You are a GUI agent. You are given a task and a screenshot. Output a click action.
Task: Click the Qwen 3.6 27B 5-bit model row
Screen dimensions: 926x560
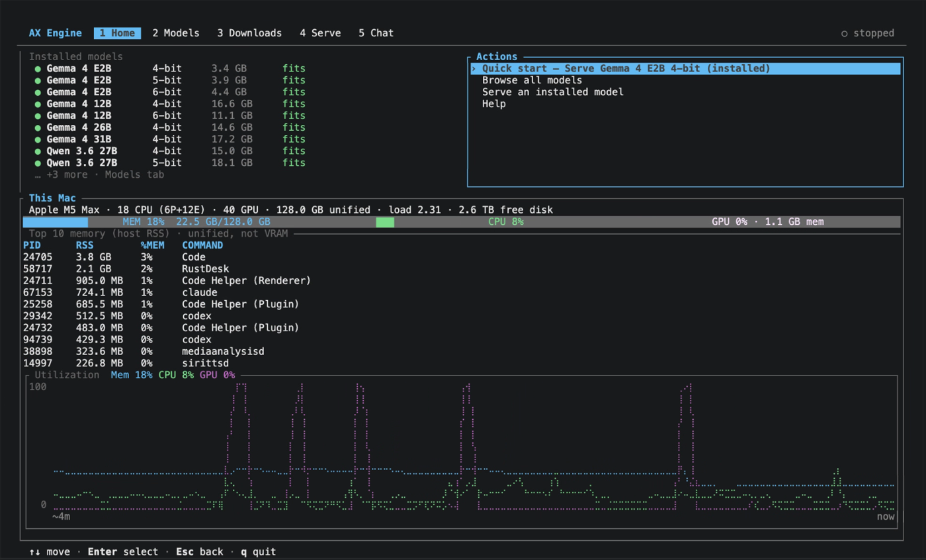point(170,163)
